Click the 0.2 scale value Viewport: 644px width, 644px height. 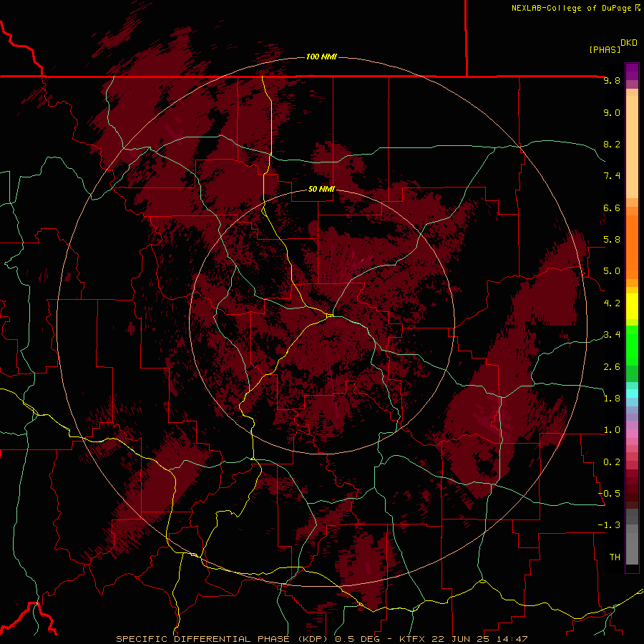tap(612, 462)
